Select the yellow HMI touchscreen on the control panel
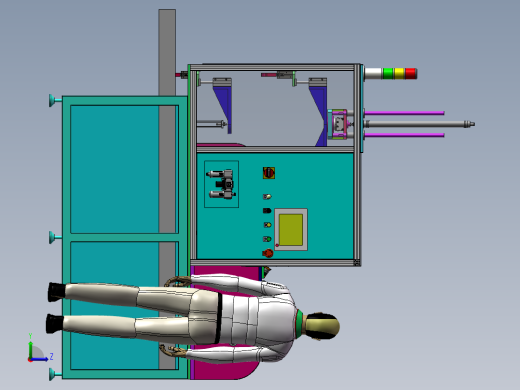 click(x=291, y=230)
